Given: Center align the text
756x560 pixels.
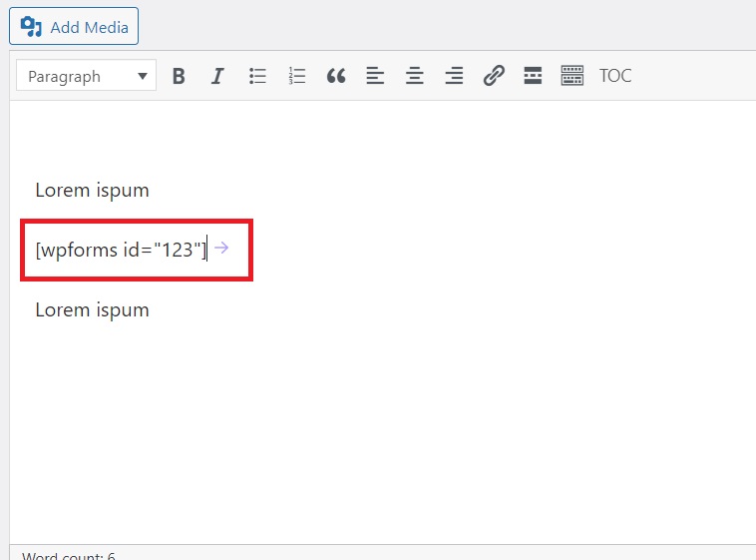Looking at the screenshot, I should tap(414, 76).
